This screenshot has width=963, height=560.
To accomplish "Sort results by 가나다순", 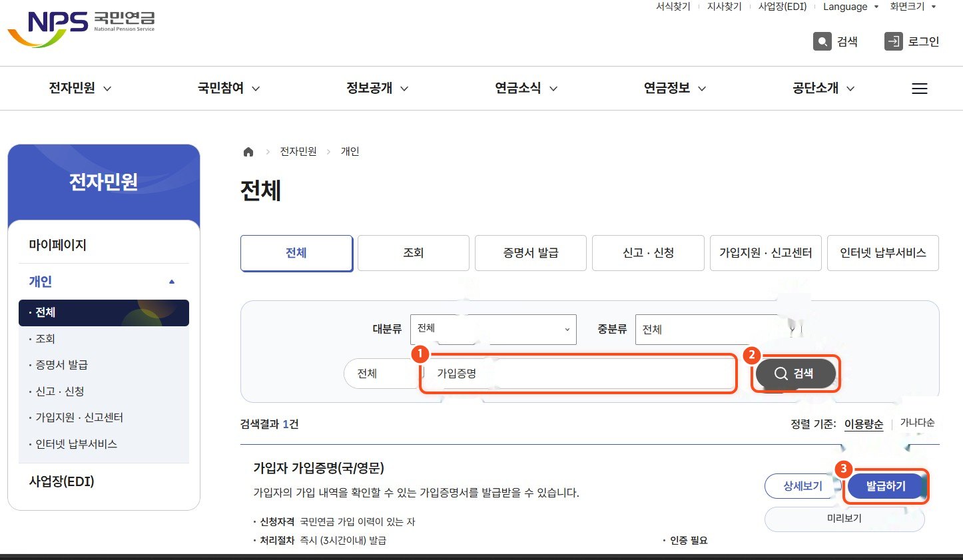I will 917,423.
